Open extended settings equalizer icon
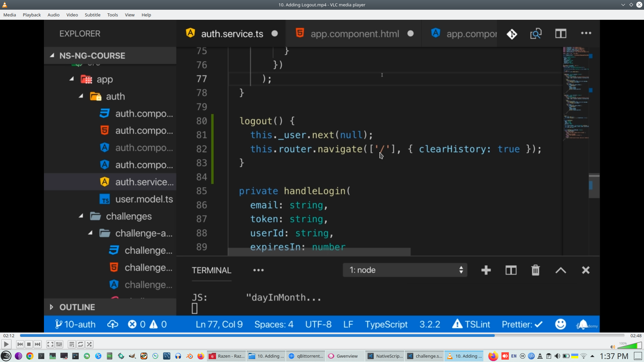The image size is (644, 362). tap(59, 344)
